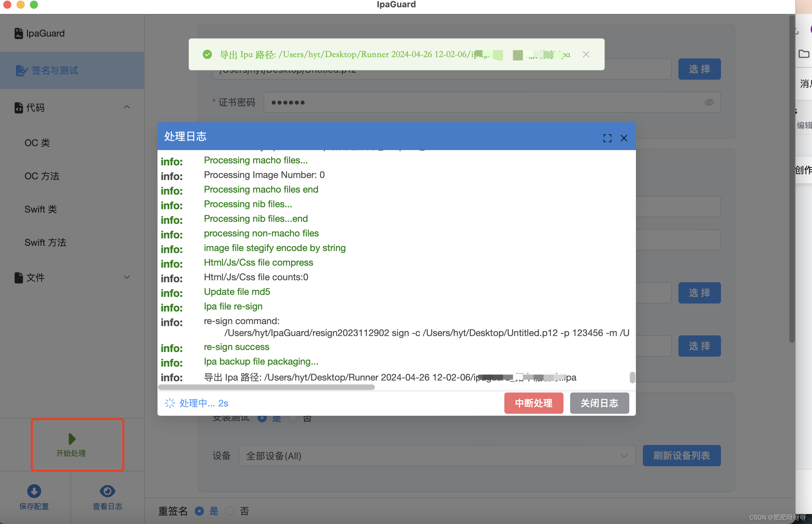The height and width of the screenshot is (524, 812).
Task: Click the 开始处理 play icon
Action: point(72,439)
